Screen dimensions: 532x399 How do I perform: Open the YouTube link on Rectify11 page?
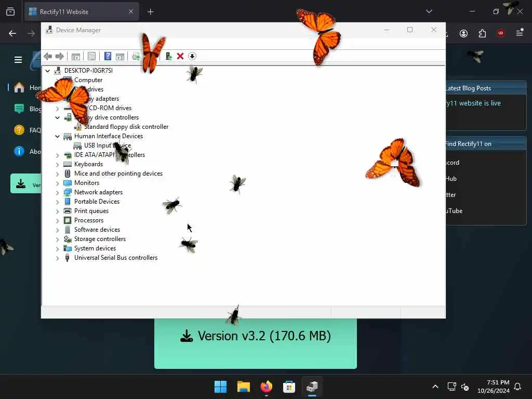coord(454,211)
